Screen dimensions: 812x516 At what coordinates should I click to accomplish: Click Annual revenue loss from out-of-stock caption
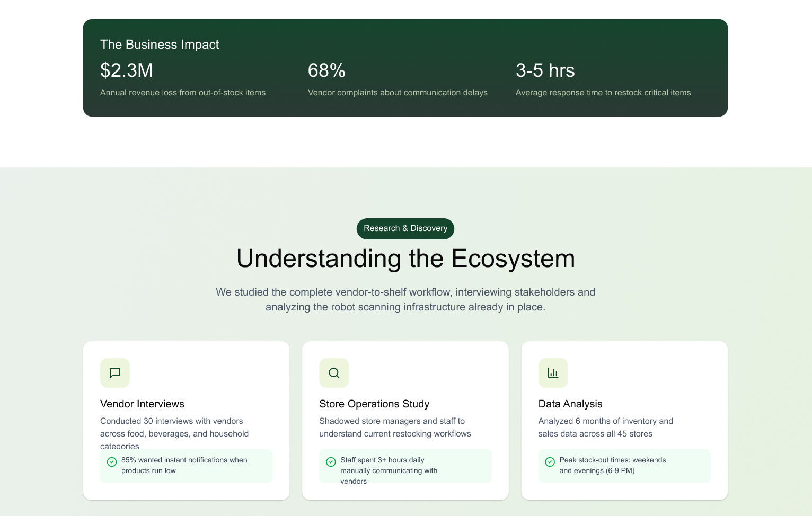click(183, 93)
